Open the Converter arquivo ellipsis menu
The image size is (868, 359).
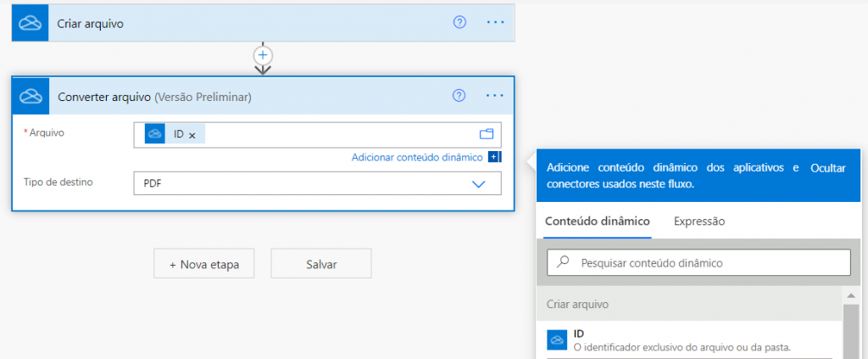pyautogui.click(x=495, y=96)
